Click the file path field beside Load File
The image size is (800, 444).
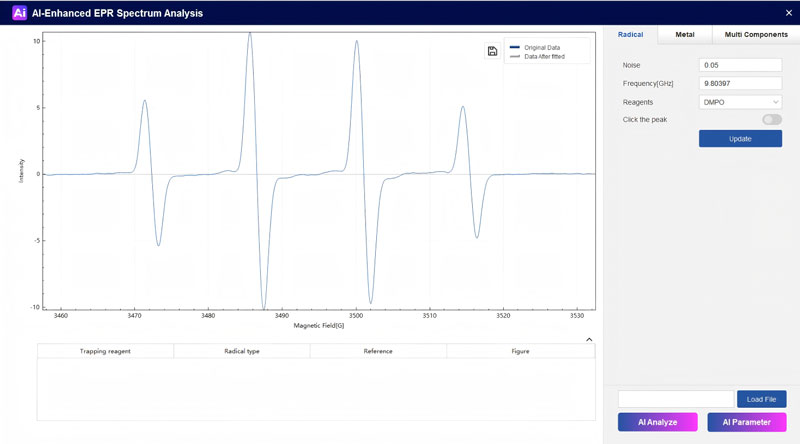(675, 399)
